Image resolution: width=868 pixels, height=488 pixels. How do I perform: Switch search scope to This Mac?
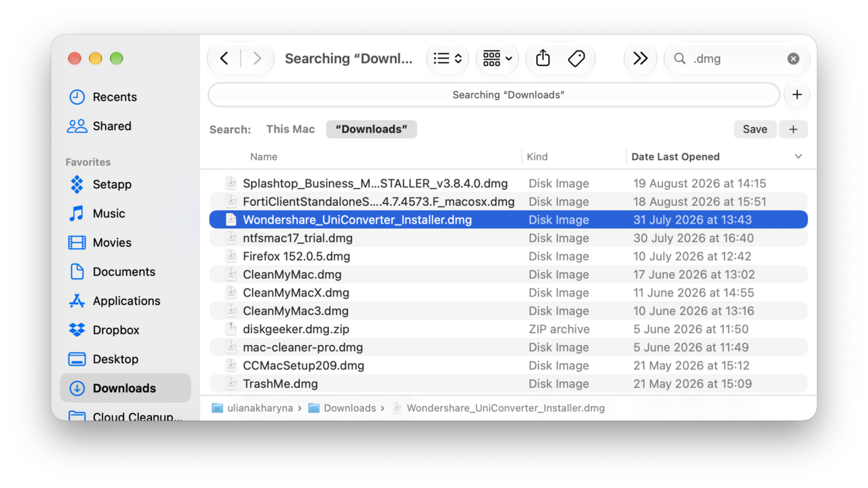(x=291, y=129)
